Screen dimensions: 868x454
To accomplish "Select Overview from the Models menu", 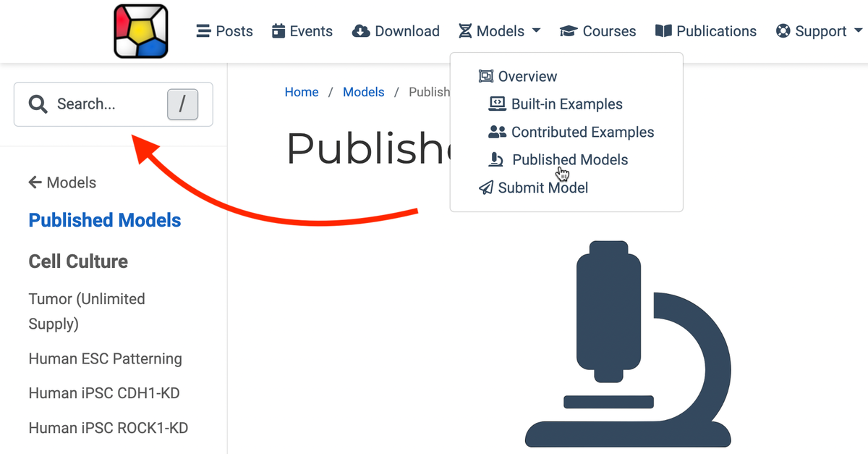I will pyautogui.click(x=527, y=77).
